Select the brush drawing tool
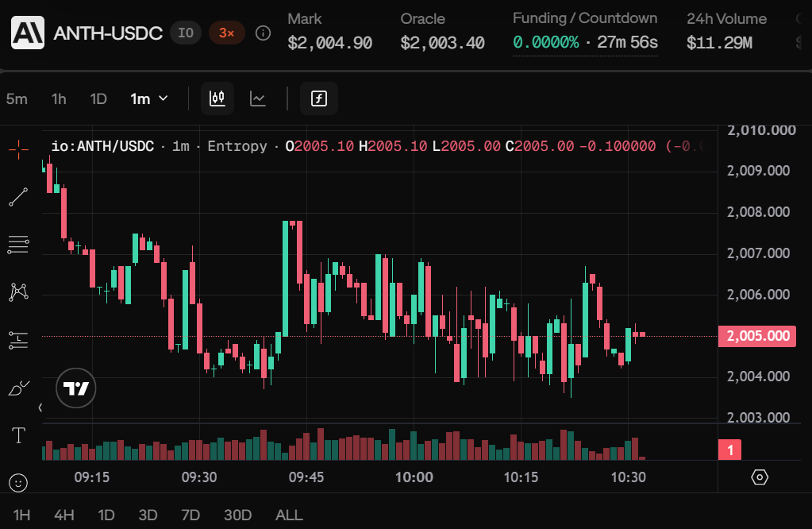812x529 pixels. coord(18,388)
